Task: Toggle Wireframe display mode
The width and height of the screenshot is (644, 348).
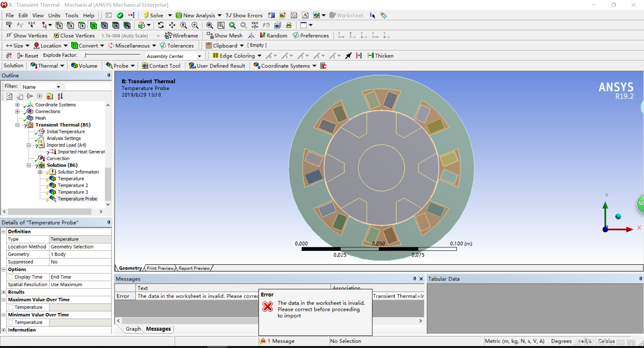Action: pos(181,35)
